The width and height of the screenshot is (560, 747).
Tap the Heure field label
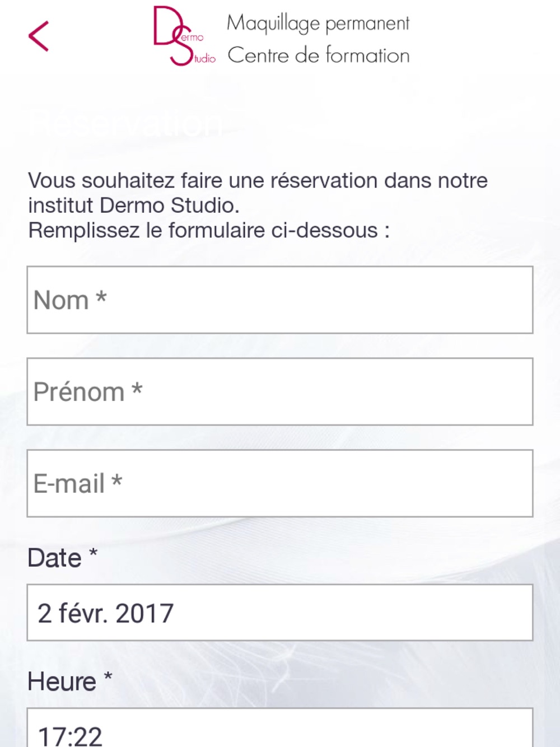(62, 682)
